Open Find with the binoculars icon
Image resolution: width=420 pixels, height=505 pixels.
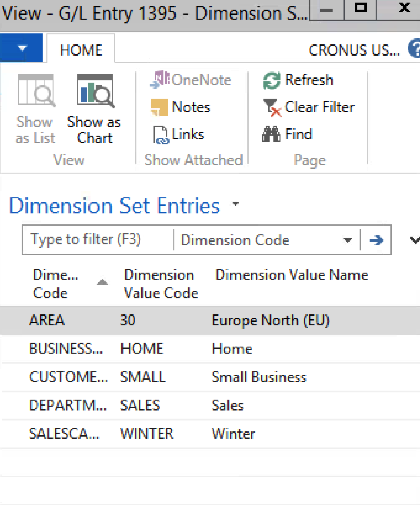click(x=287, y=134)
